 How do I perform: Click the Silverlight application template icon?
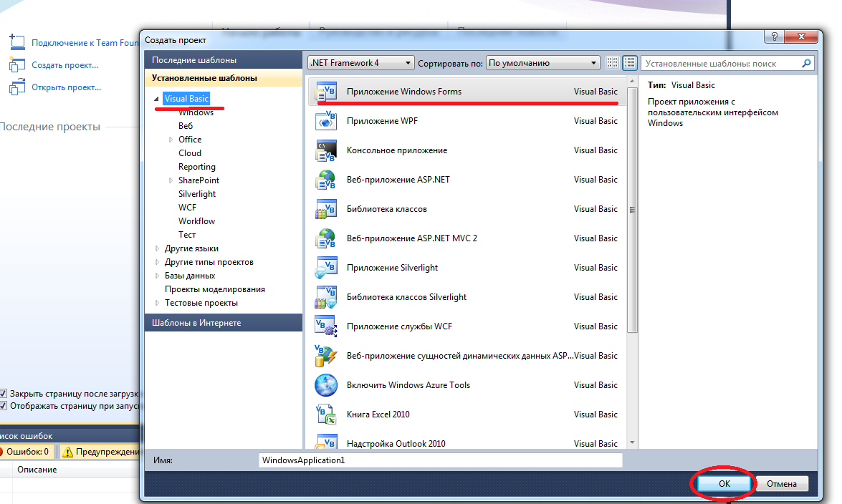[x=326, y=267]
